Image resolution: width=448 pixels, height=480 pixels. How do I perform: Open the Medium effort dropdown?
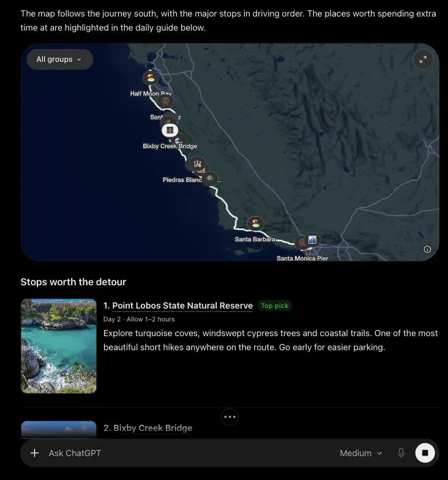coord(361,453)
